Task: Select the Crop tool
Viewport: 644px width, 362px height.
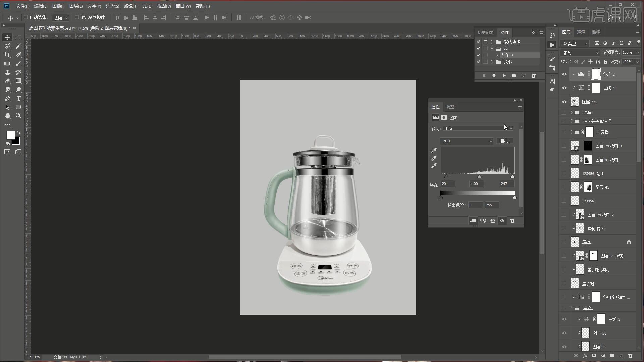Action: click(x=7, y=55)
